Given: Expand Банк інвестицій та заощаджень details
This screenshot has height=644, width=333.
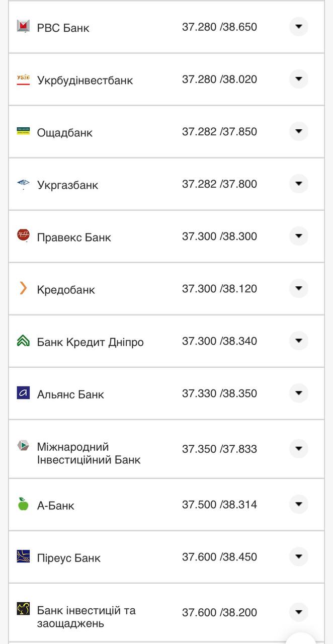Looking at the screenshot, I should coord(298,612).
